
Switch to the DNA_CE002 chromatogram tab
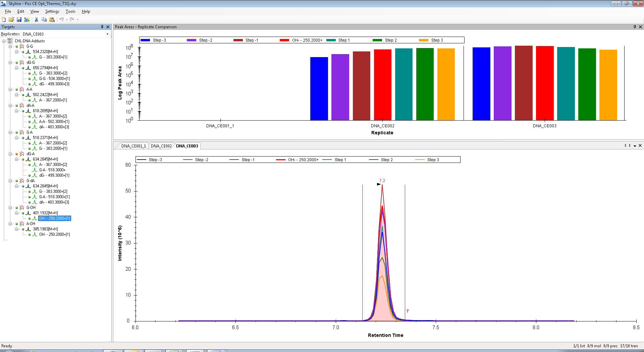point(161,146)
